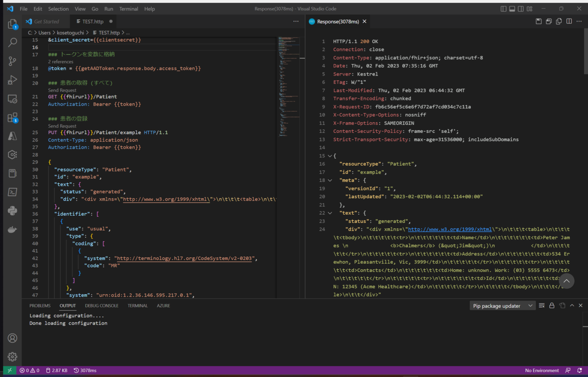This screenshot has height=377, width=588.
Task: Toggle the bottom panel layout button
Action: (x=512, y=9)
